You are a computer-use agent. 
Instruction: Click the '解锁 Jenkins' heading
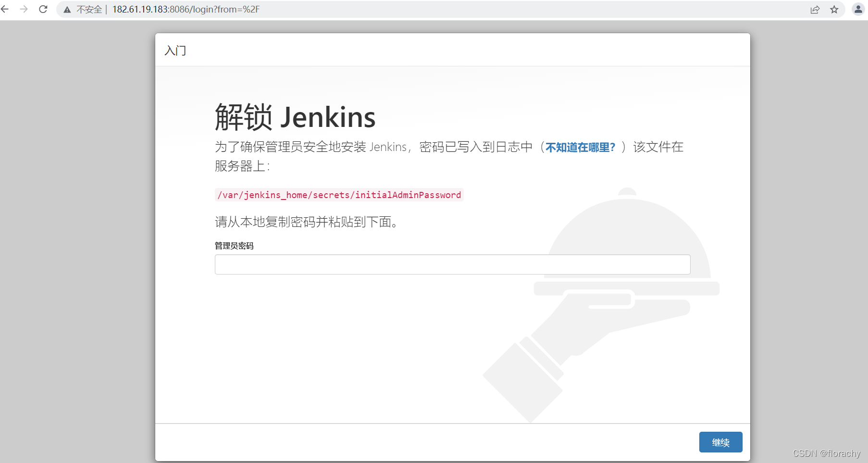[x=295, y=117]
